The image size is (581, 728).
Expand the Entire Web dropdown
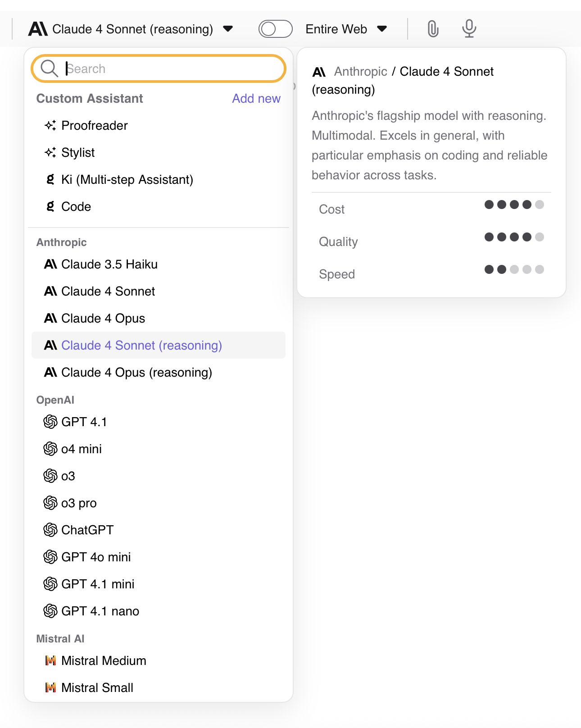pyautogui.click(x=346, y=29)
